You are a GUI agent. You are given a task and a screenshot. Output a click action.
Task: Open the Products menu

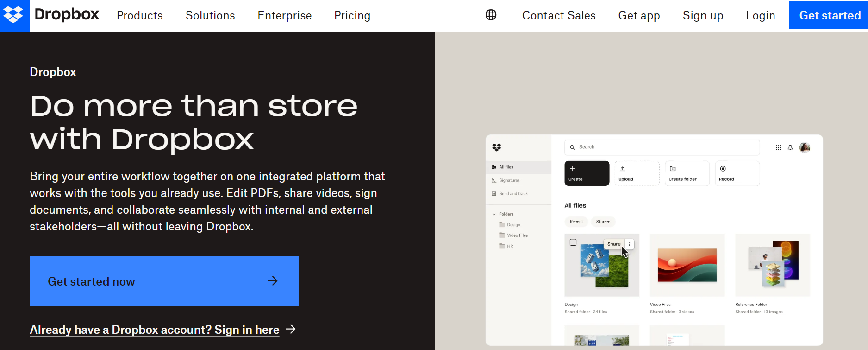[140, 15]
